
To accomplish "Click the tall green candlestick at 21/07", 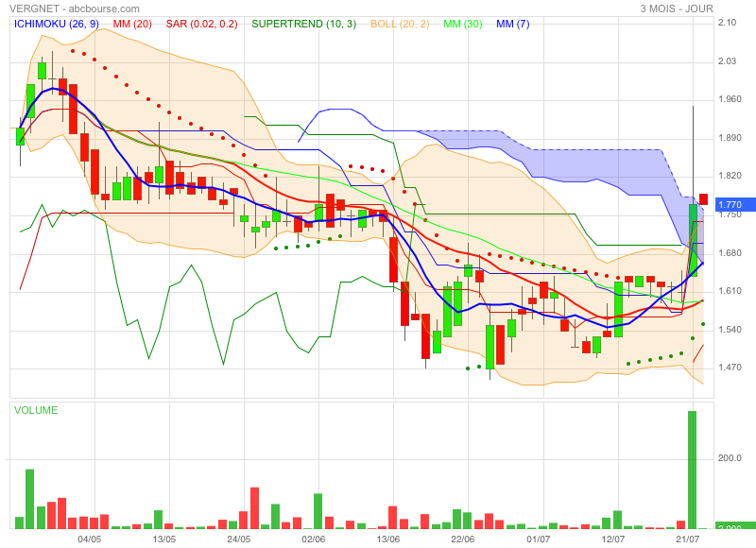I will (x=693, y=240).
